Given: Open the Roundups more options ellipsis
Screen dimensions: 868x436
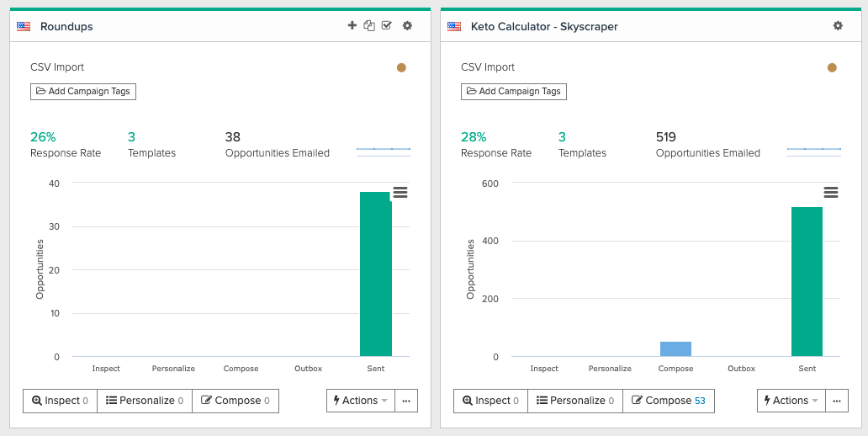Looking at the screenshot, I should pyautogui.click(x=405, y=401).
